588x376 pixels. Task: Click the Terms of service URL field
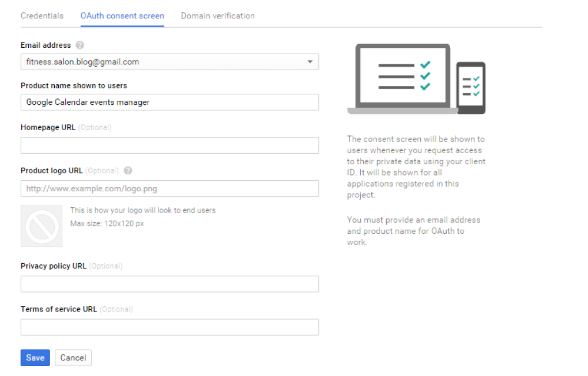click(170, 327)
